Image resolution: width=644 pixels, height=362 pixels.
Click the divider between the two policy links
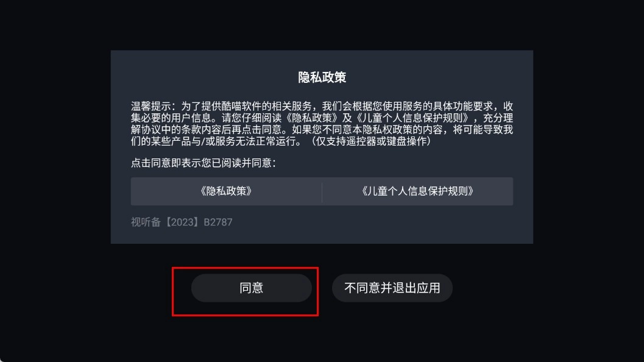tap(322, 191)
